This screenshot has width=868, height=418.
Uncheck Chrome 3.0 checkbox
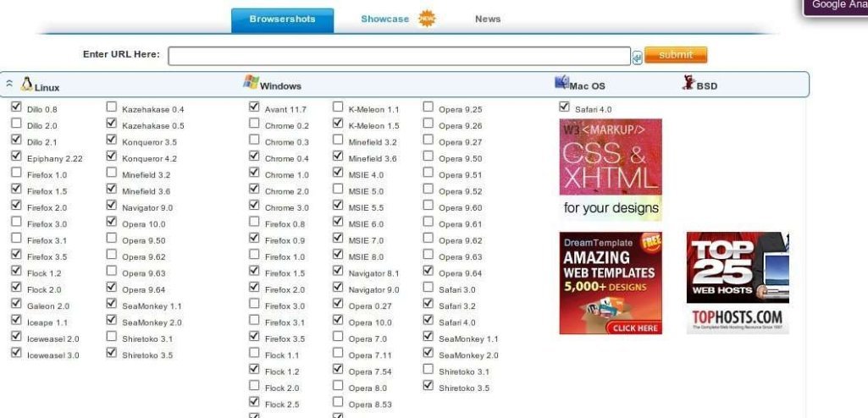(254, 205)
